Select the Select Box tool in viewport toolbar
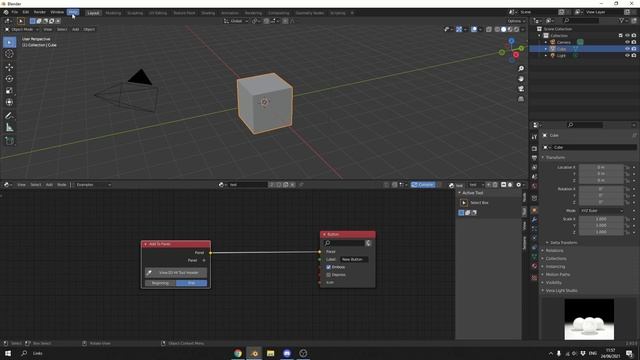Screen dimensions: 640x360 click(x=9, y=42)
